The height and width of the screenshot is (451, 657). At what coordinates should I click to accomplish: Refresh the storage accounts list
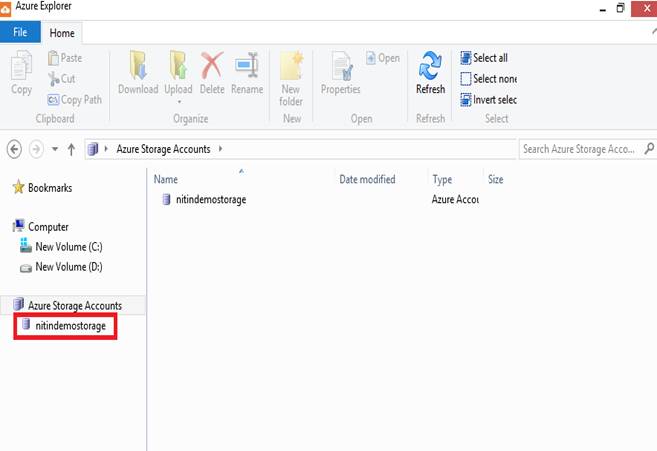click(x=430, y=73)
